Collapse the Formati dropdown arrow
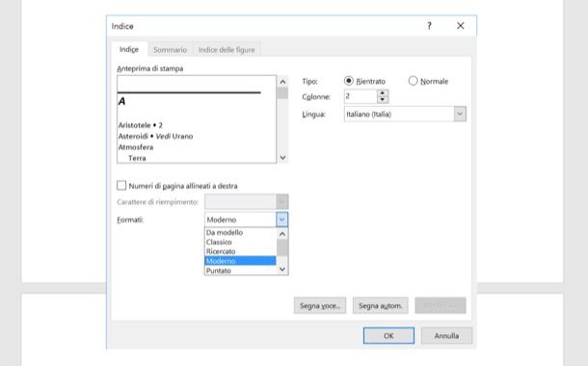Image resolution: width=588 pixels, height=366 pixels. 282,220
